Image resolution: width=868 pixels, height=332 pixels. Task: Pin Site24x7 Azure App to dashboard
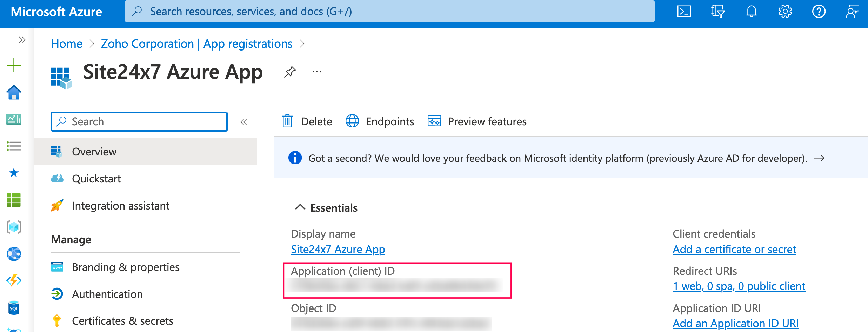pyautogui.click(x=290, y=72)
